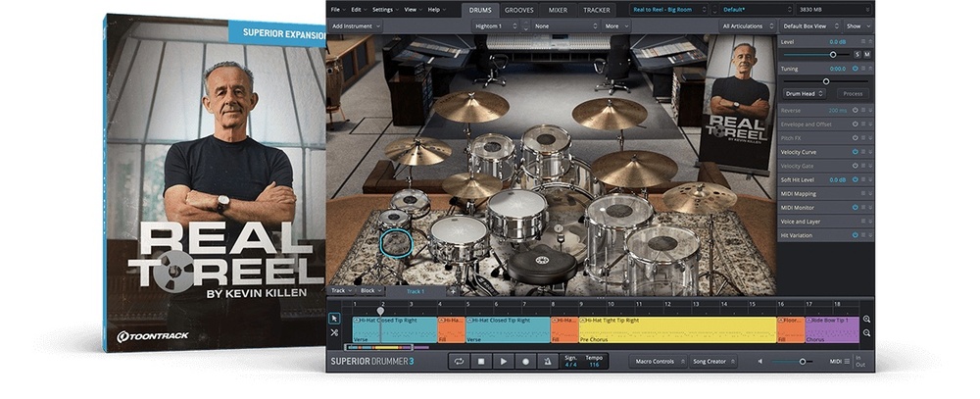Add a new track with the plus button
The height and width of the screenshot is (399, 980).
453,291
